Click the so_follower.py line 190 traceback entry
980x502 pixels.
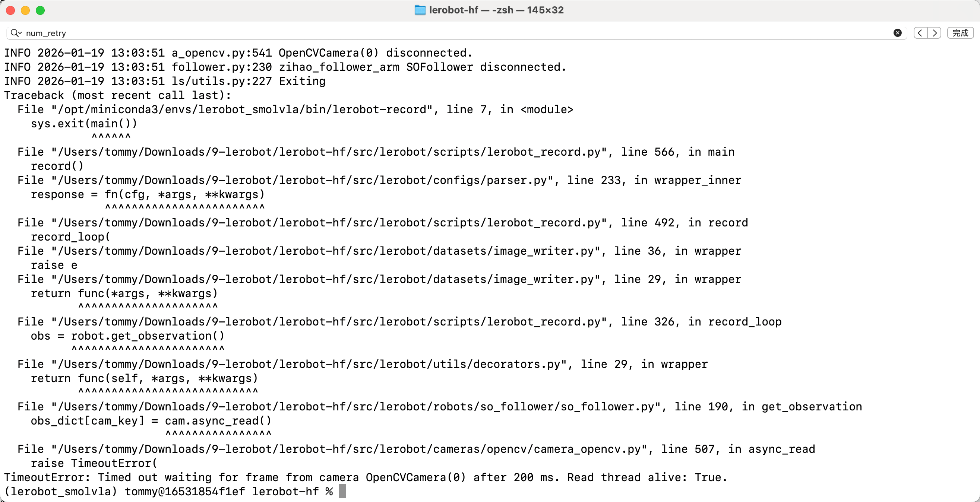(440, 407)
